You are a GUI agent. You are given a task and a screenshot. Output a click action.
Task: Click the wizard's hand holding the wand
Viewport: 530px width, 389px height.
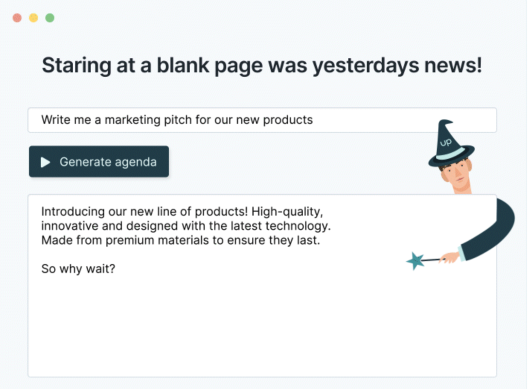click(x=451, y=258)
